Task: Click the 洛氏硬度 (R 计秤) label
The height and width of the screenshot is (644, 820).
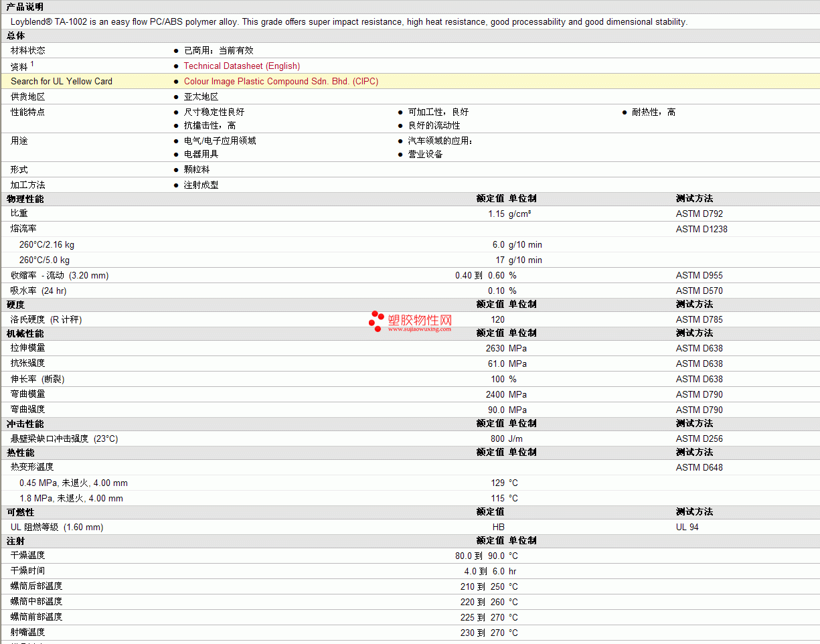Action: click(46, 319)
